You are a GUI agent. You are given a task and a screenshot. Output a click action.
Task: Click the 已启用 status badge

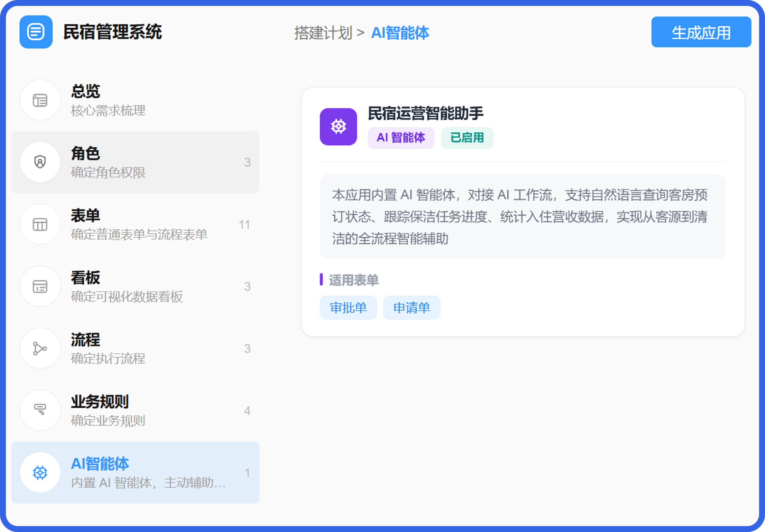click(x=467, y=137)
